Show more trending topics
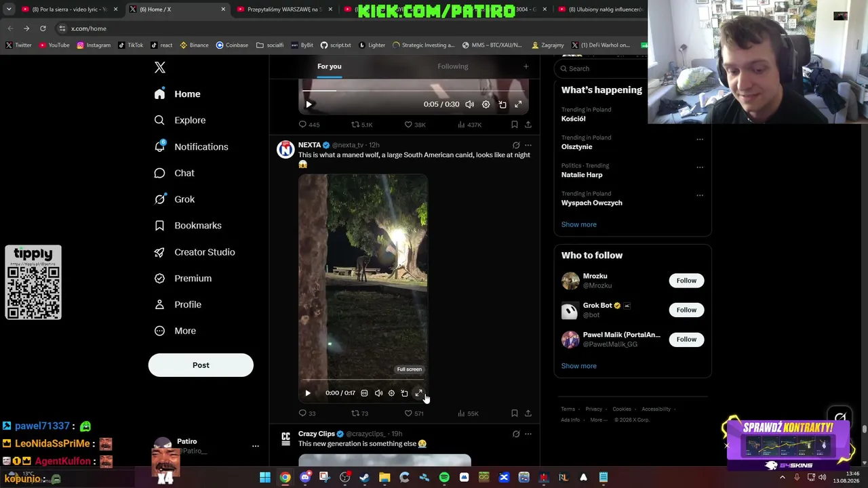868x488 pixels. click(579, 224)
